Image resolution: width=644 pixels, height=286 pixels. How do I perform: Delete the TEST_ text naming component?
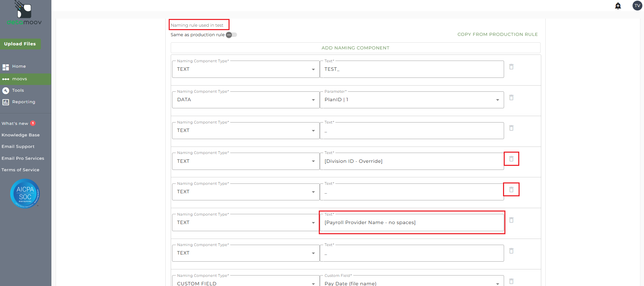pyautogui.click(x=511, y=67)
